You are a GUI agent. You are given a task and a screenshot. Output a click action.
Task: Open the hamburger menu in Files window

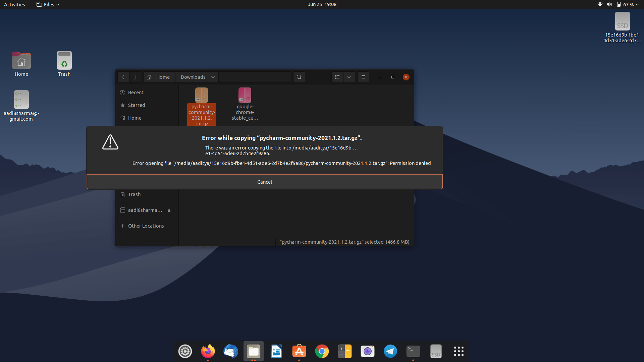pos(363,77)
